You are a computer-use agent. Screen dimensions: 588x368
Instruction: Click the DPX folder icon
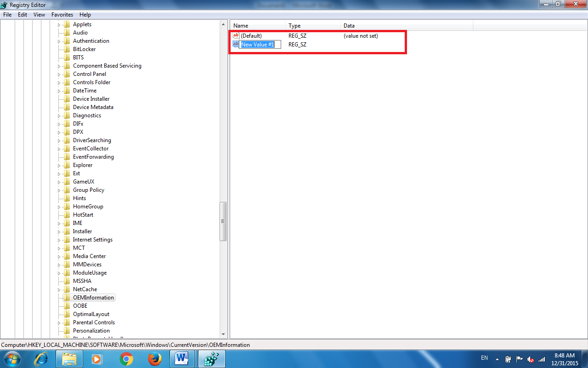(x=67, y=132)
